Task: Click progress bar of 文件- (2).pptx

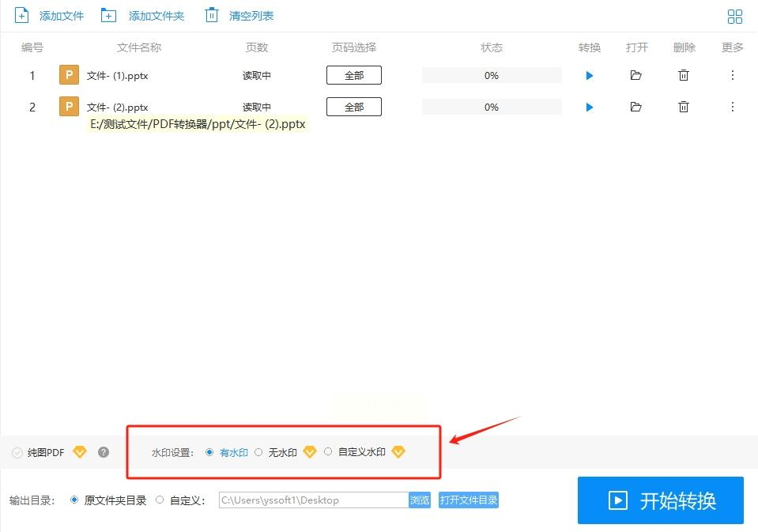Action: 492,107
